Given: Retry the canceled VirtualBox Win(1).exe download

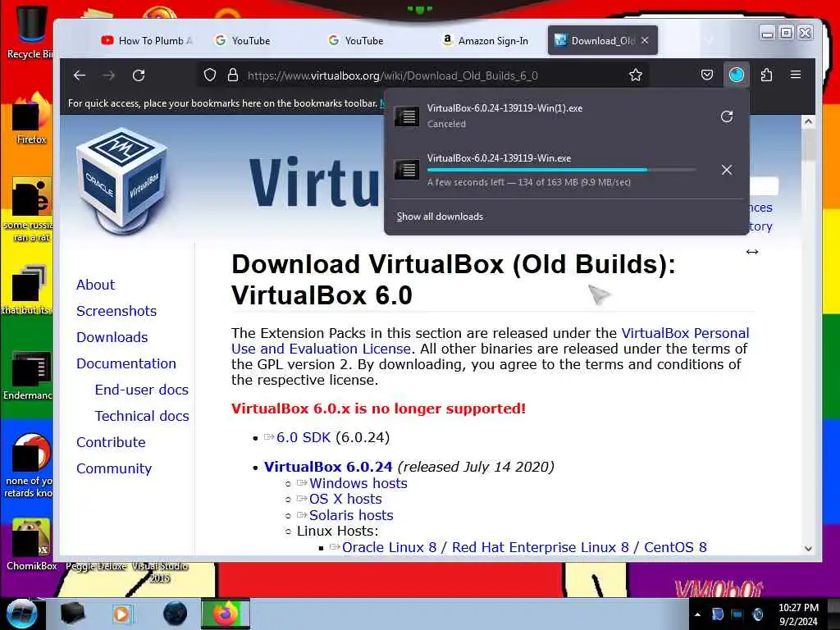Looking at the screenshot, I should pyautogui.click(x=727, y=116).
